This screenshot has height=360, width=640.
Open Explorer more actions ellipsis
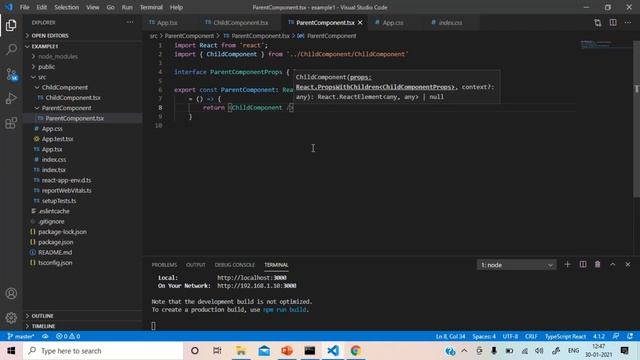[130, 22]
